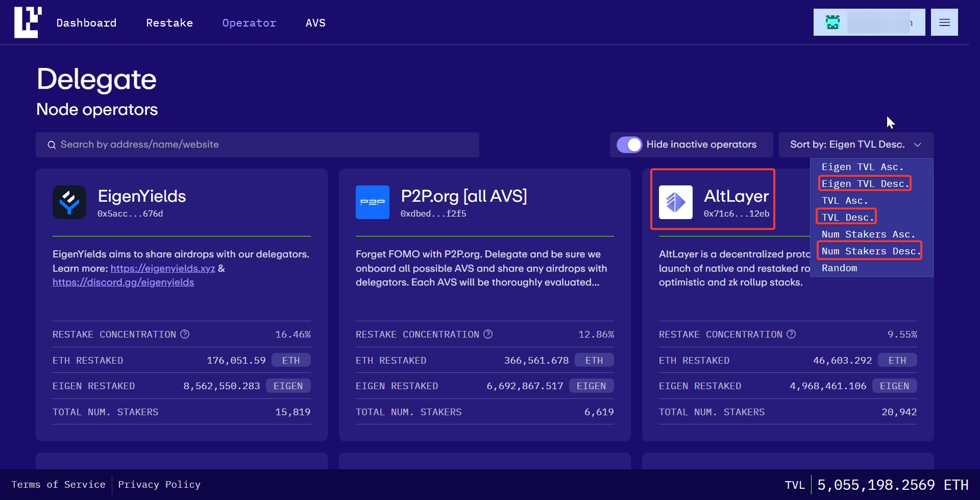
Task: Switch to the AVS tab
Action: (x=315, y=23)
